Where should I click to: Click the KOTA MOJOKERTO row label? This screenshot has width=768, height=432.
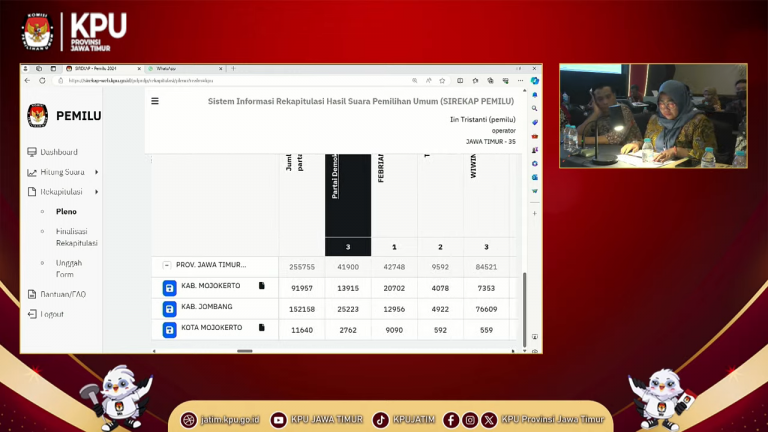212,327
